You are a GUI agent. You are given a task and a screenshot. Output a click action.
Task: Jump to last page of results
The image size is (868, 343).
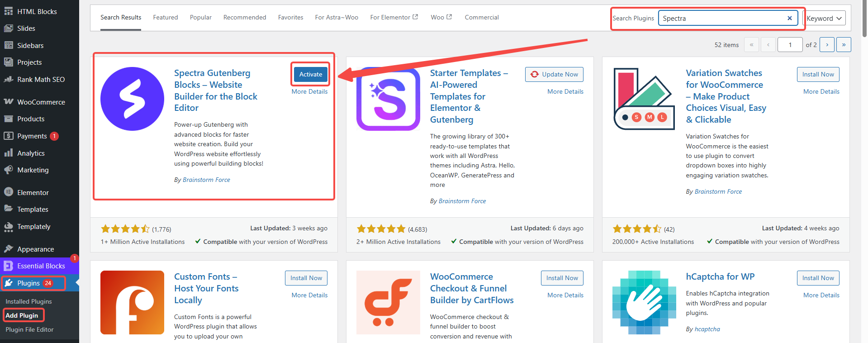(844, 45)
